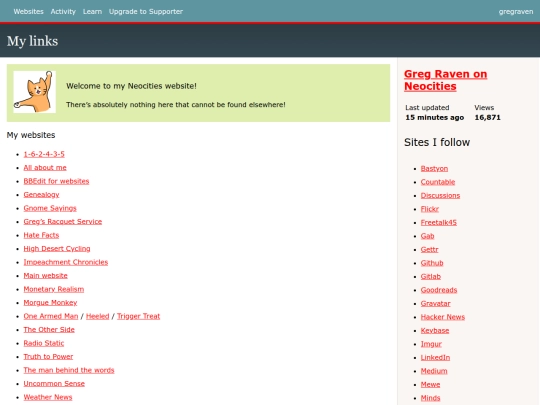Visit the Uncommon Sense link
This screenshot has width=540, height=405.
point(54,384)
